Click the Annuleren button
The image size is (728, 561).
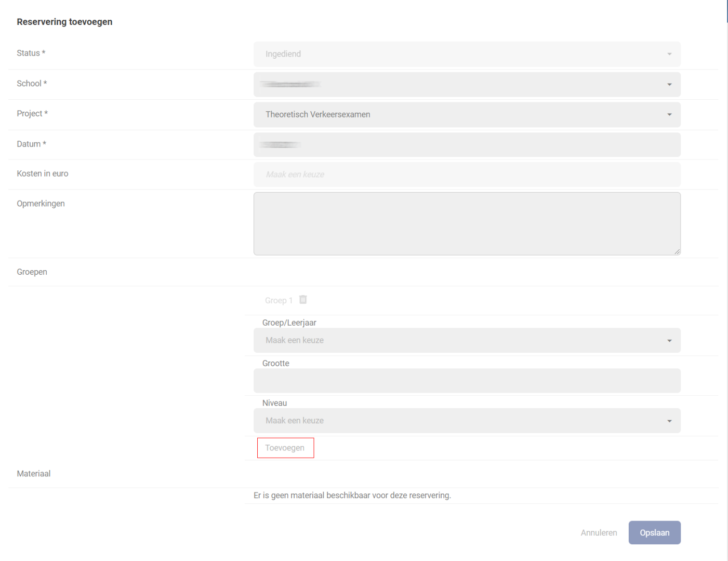(599, 533)
